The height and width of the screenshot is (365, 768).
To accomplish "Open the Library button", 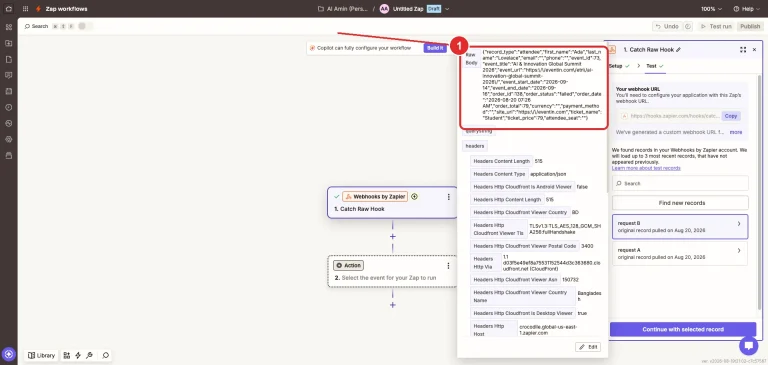I will pos(41,355).
